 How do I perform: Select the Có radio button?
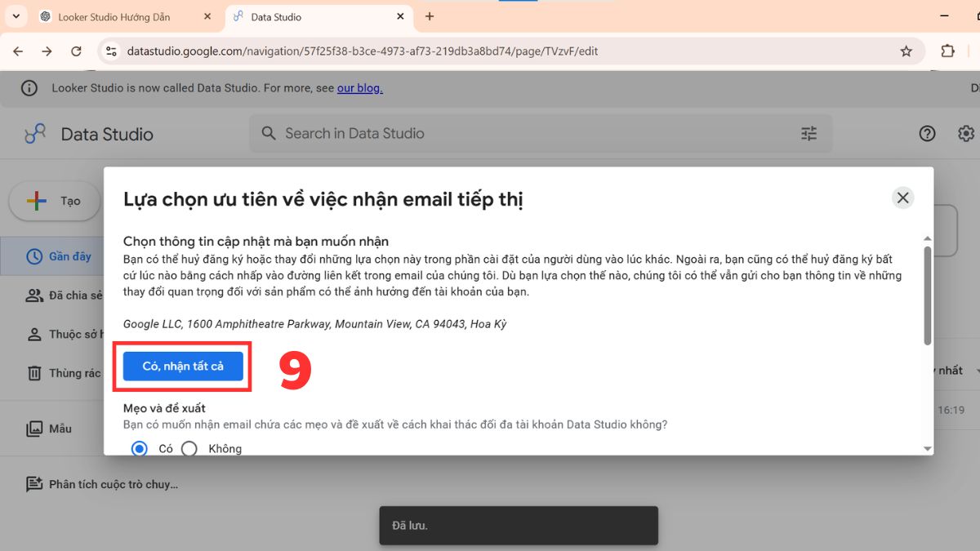pos(140,448)
